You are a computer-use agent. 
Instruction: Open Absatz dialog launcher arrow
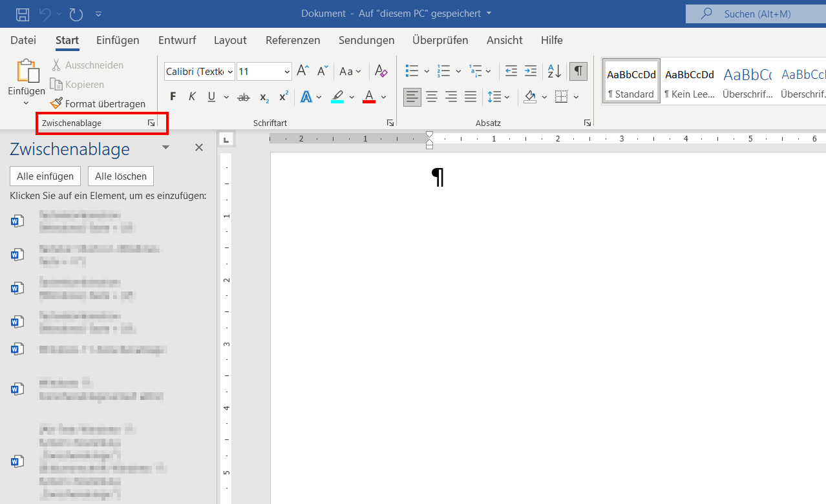tap(588, 123)
